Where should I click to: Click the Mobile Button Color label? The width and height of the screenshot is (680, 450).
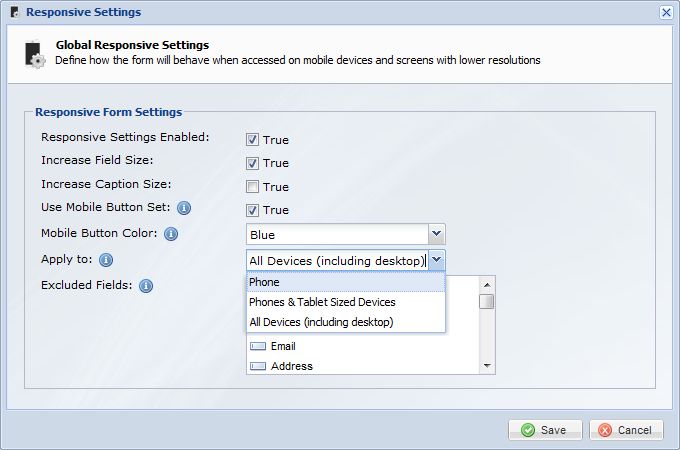click(99, 233)
